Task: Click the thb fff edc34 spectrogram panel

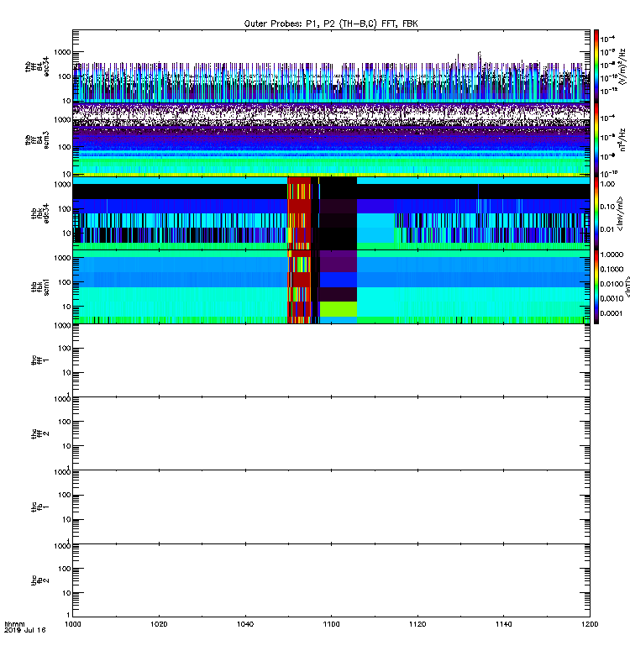Action: [x=331, y=66]
